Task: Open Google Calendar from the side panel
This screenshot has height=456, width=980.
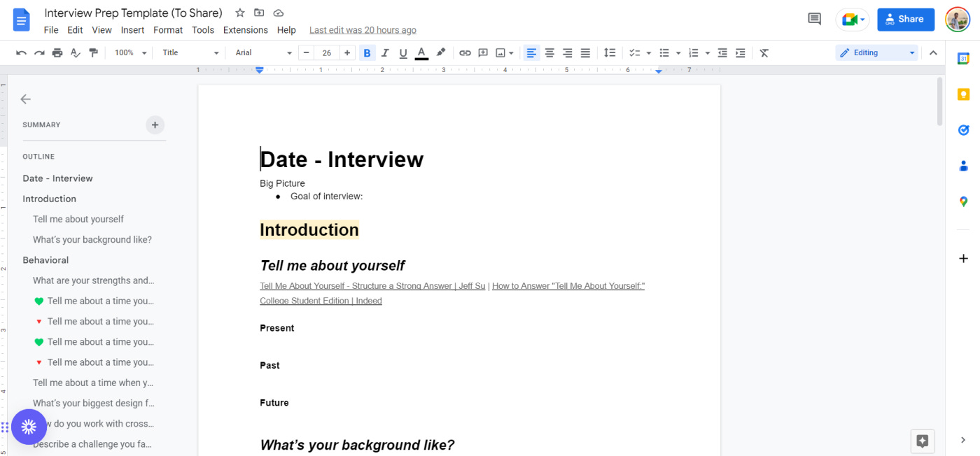Action: (x=963, y=58)
